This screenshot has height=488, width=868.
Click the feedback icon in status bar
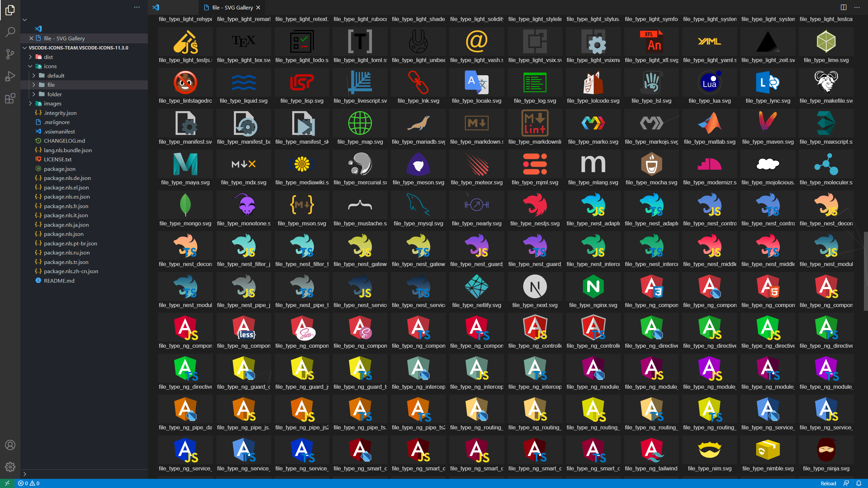point(846,483)
